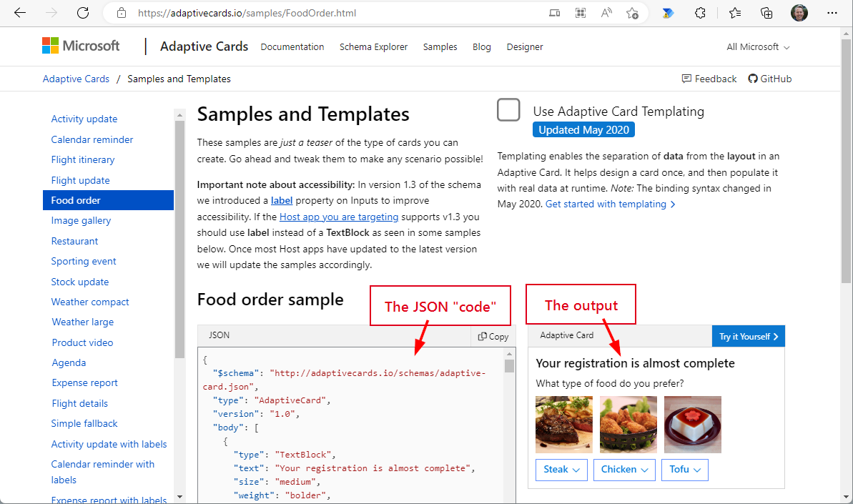
Task: Click the Try it Yourself button
Action: (748, 336)
